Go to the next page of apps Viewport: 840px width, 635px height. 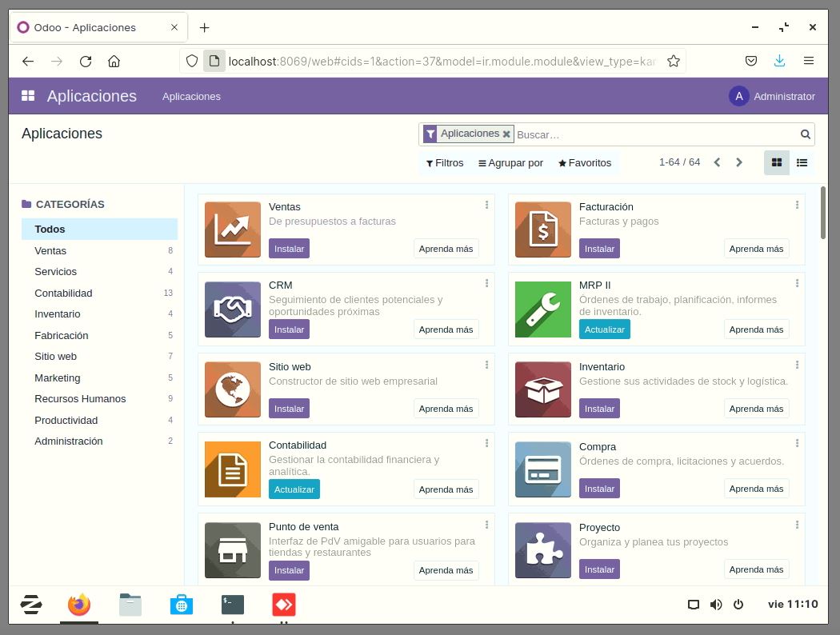click(x=739, y=162)
